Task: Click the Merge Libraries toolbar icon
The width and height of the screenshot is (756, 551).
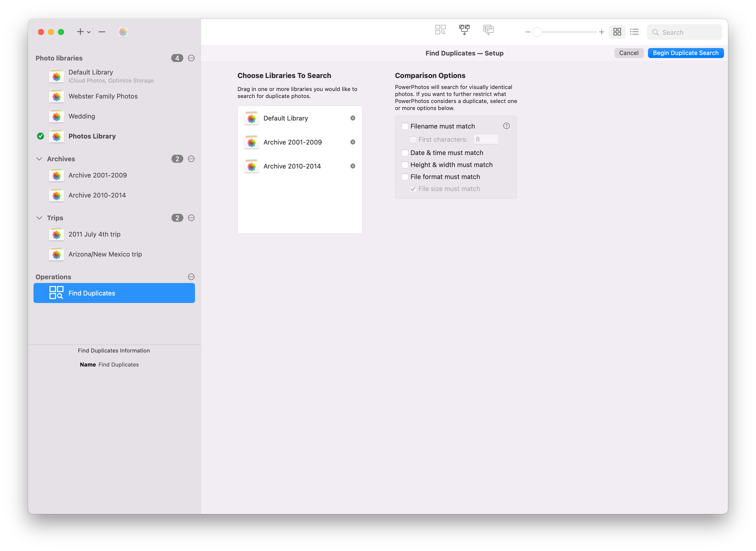Action: 464,30
